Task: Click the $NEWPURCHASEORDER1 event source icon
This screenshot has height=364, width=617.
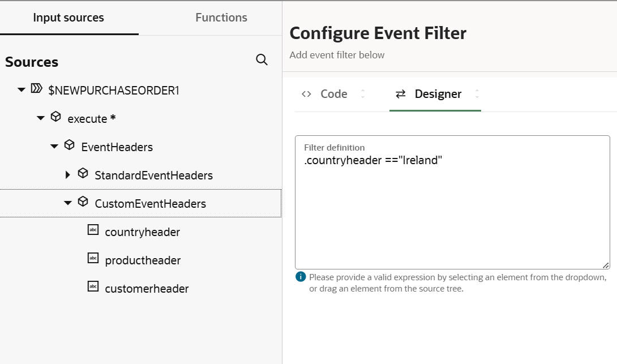Action: coord(37,88)
